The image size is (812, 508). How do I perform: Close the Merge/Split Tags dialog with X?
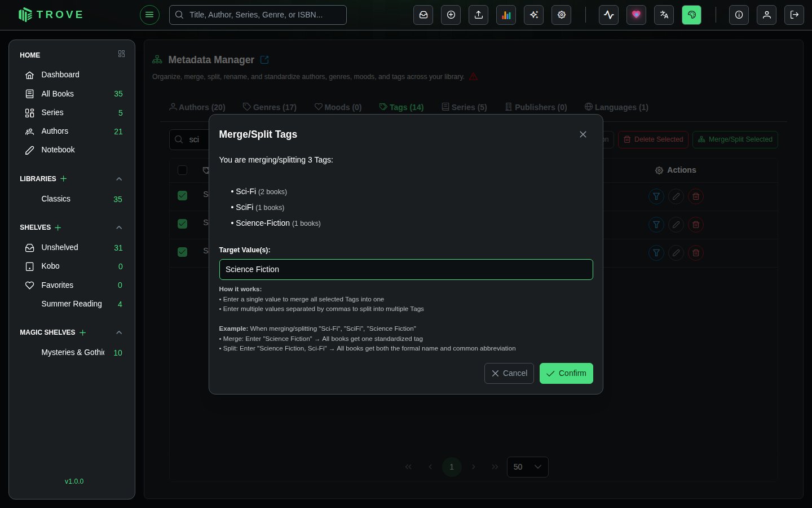point(583,134)
